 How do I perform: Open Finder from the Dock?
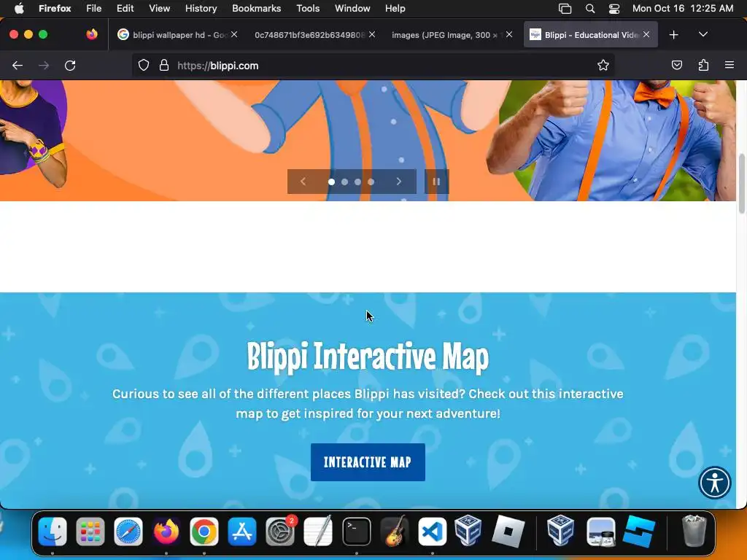click(x=53, y=532)
